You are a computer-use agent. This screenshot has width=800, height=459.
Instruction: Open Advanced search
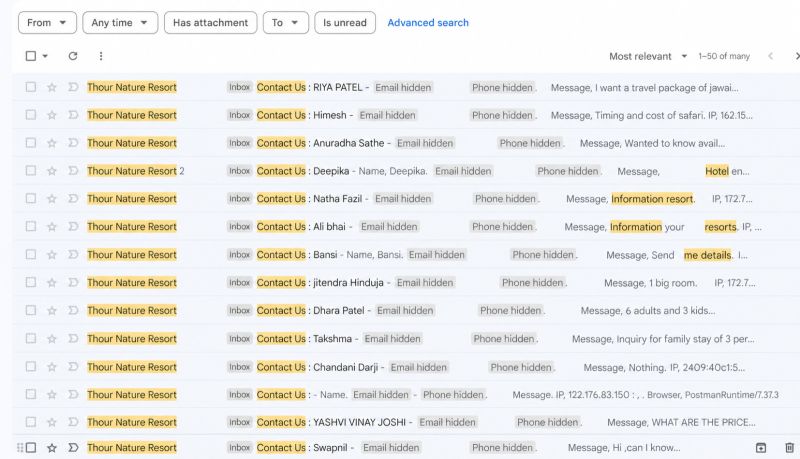pos(428,23)
